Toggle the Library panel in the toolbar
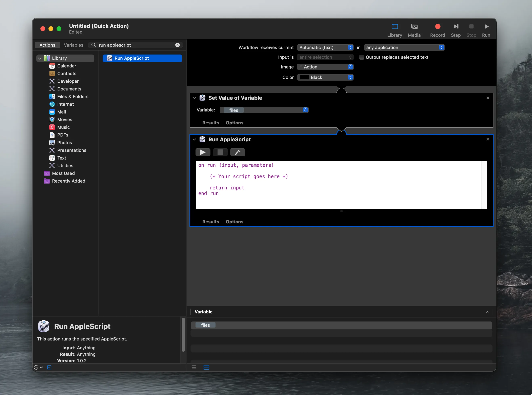The height and width of the screenshot is (395, 532). 394,26
